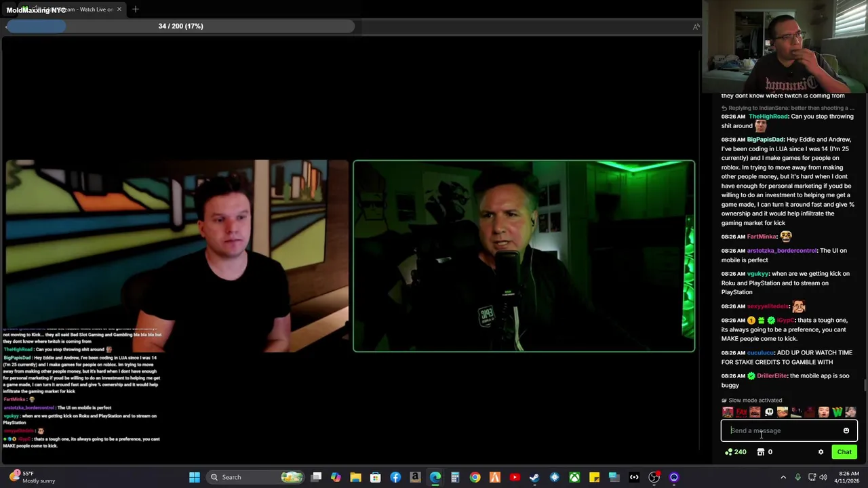Pick the shocked face quick emote
Viewport: 868px width, 488px height.
click(x=823, y=412)
